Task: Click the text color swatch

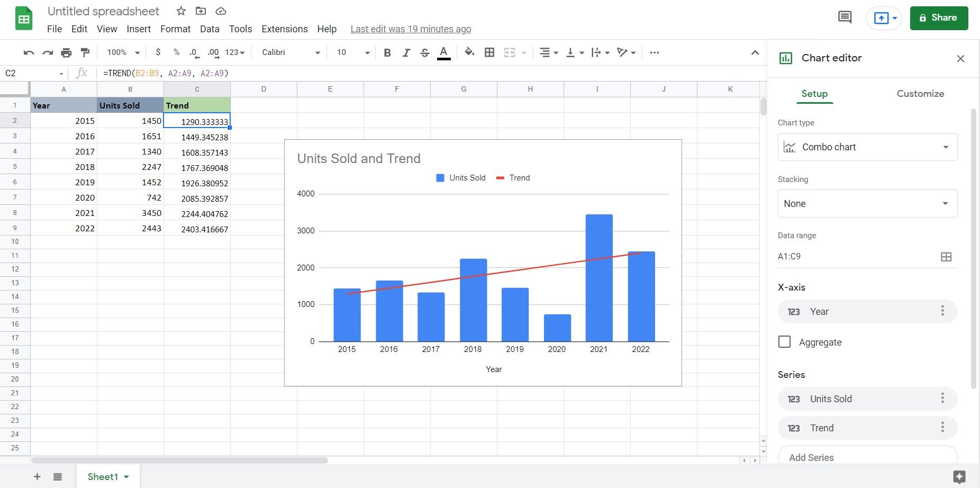Action: (x=443, y=52)
